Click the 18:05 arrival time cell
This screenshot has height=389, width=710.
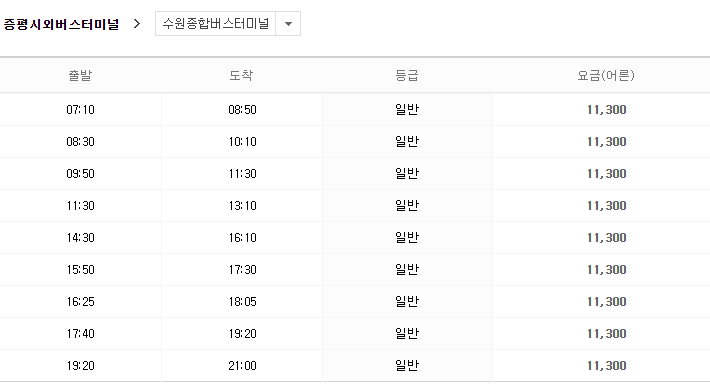pos(242,302)
